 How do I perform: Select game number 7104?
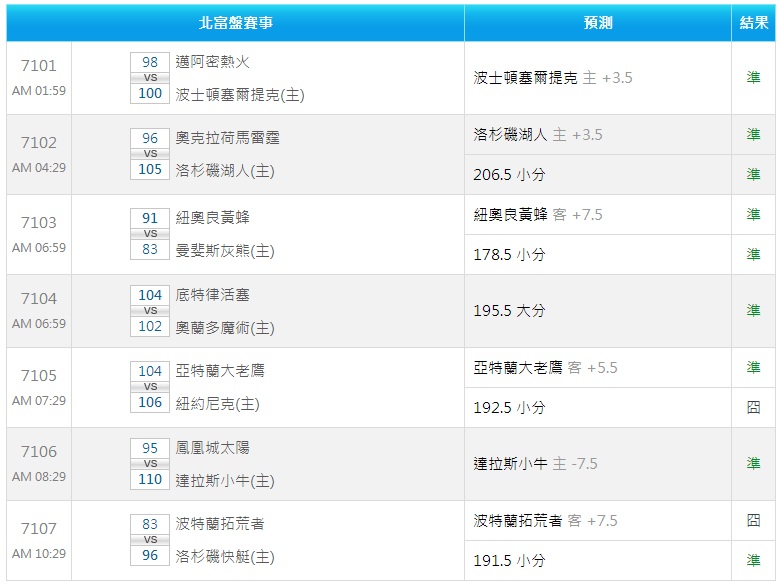[x=39, y=298]
